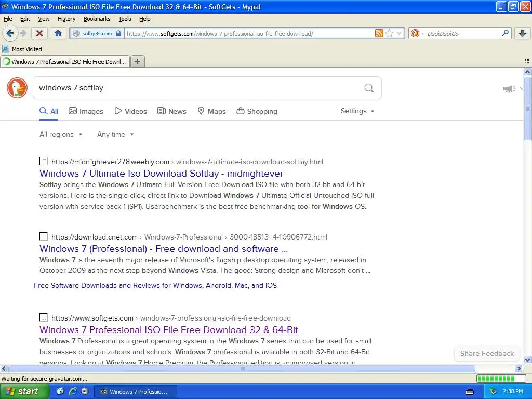Click the Forward arrow button
The image size is (532, 399).
point(23,33)
